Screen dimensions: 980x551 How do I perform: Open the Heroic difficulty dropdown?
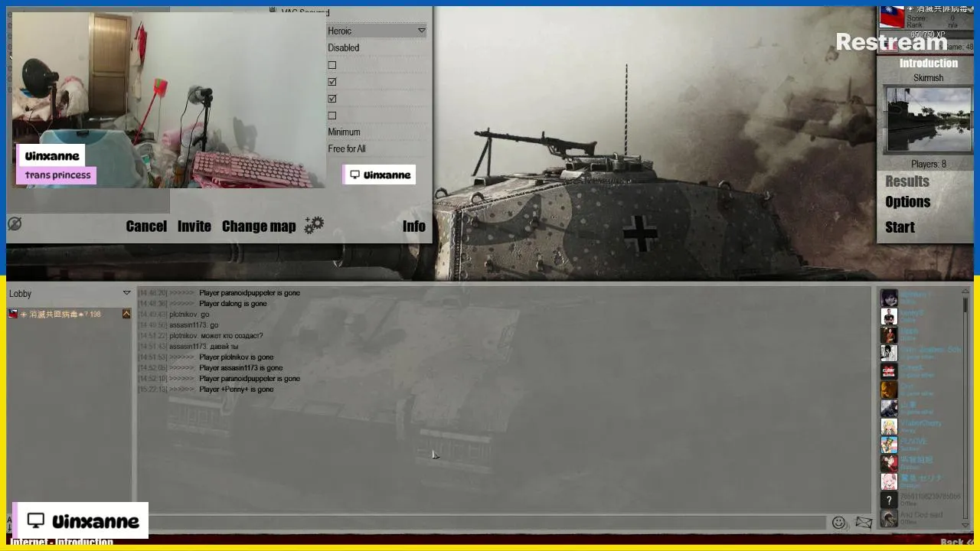pyautogui.click(x=377, y=31)
